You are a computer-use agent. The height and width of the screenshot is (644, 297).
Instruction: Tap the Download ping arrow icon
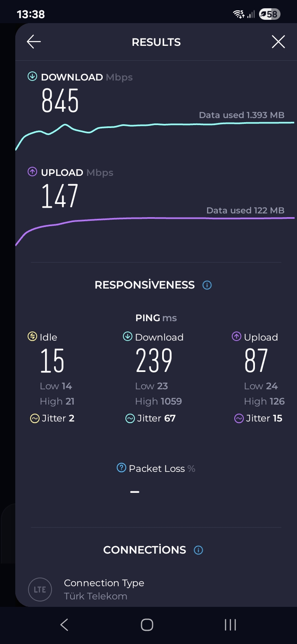coord(127,337)
